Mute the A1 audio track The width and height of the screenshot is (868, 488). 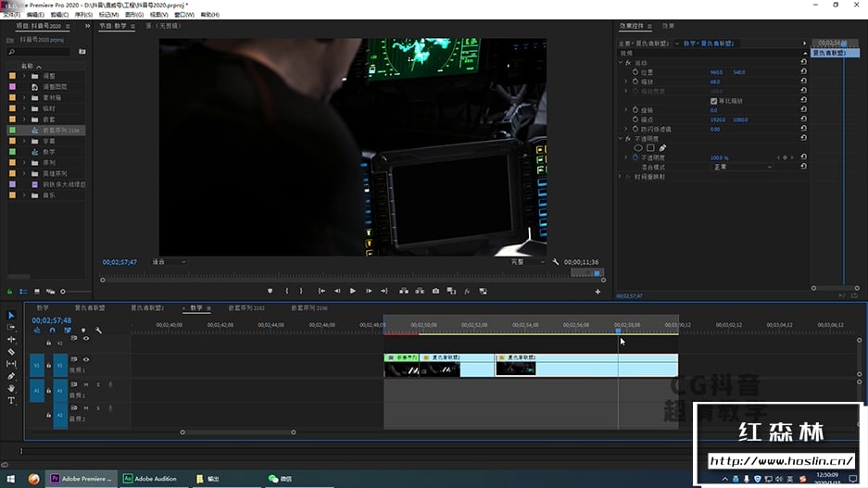[x=86, y=384]
